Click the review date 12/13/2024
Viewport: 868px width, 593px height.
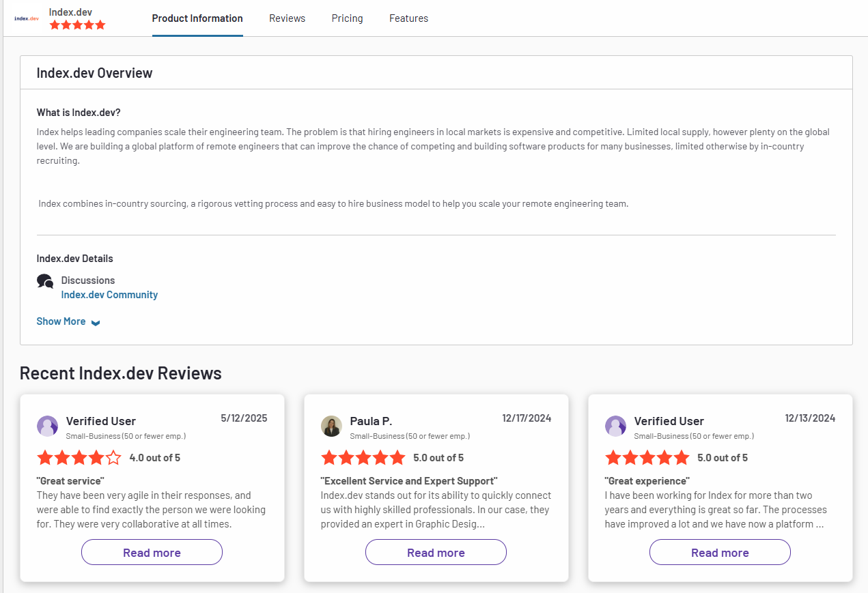[x=810, y=418]
